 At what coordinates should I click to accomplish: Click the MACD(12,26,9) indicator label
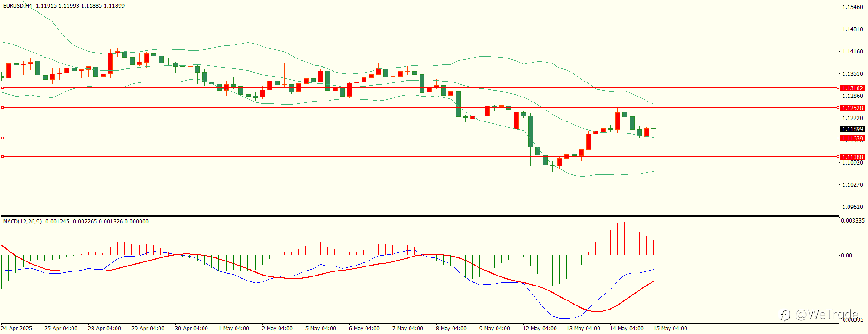(22, 222)
